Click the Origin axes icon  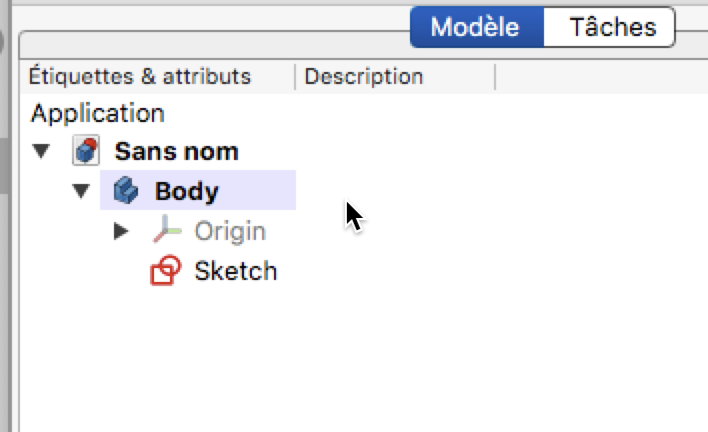[167, 229]
